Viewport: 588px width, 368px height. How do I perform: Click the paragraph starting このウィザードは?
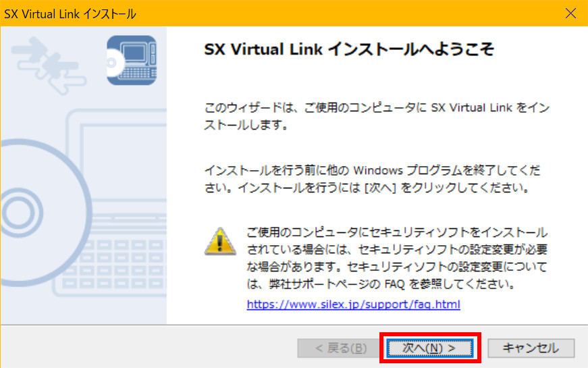[x=377, y=116]
